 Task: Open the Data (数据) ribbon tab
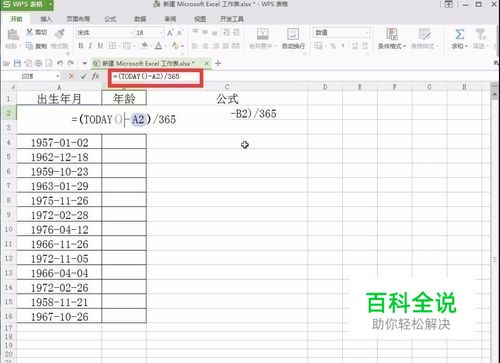[x=140, y=19]
